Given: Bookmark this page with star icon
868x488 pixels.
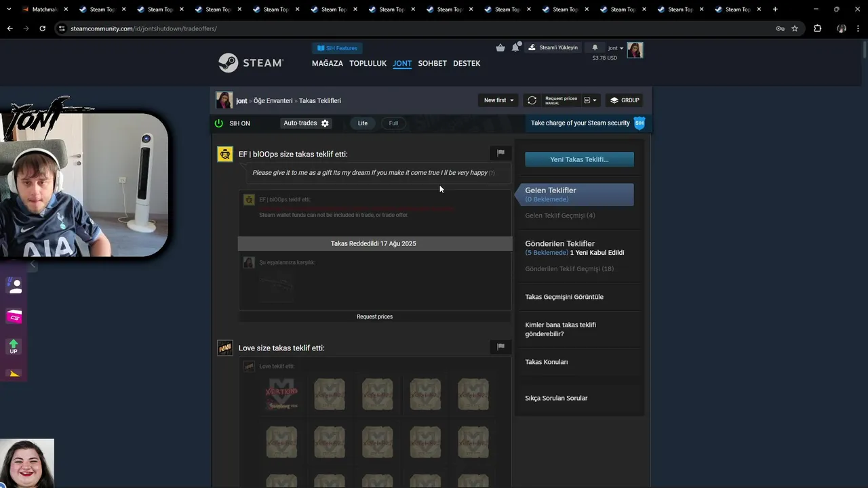Looking at the screenshot, I should point(795,28).
